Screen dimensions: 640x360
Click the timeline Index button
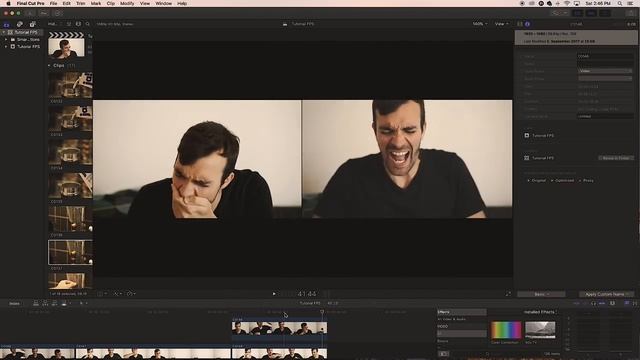[x=14, y=303]
